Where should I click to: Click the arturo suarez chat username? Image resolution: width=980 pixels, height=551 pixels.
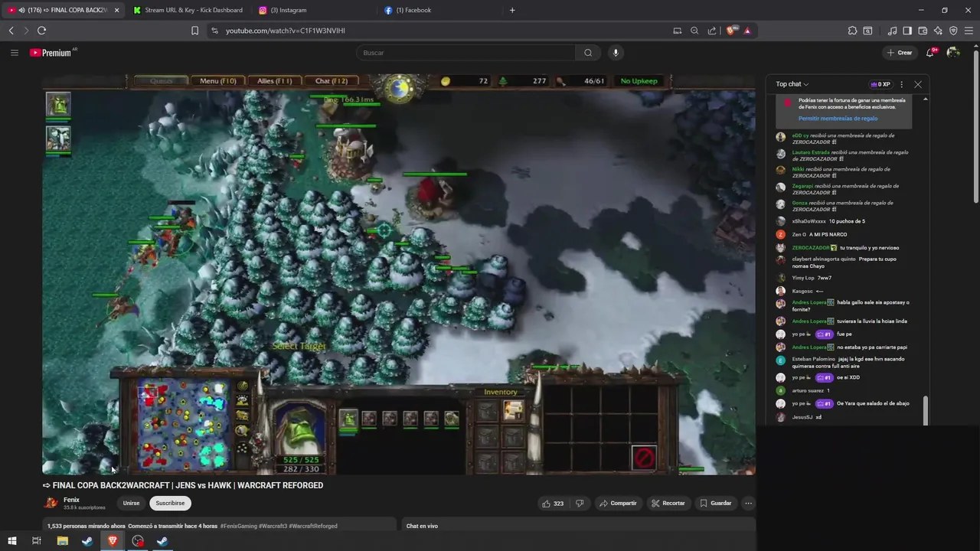806,391
